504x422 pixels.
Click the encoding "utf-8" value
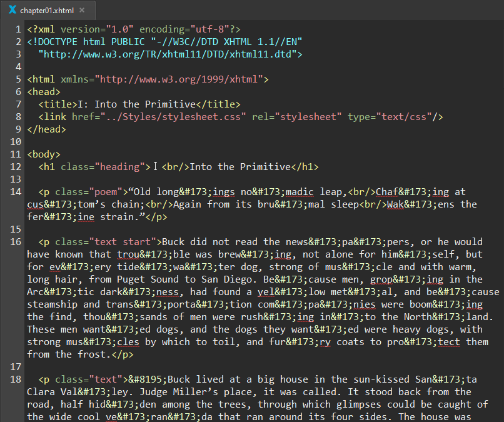(x=209, y=29)
